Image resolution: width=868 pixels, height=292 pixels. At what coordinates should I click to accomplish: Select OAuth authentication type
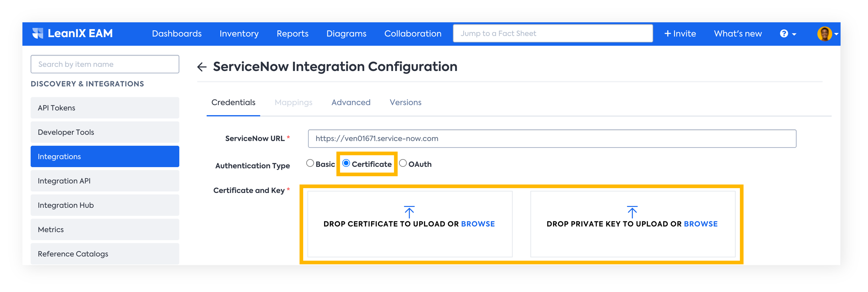click(x=403, y=163)
